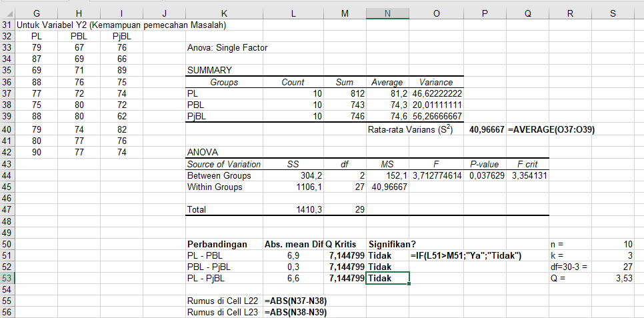Click the F crit value 3,354131
Image resolution: width=644 pixels, height=318 pixels.
(x=529, y=175)
